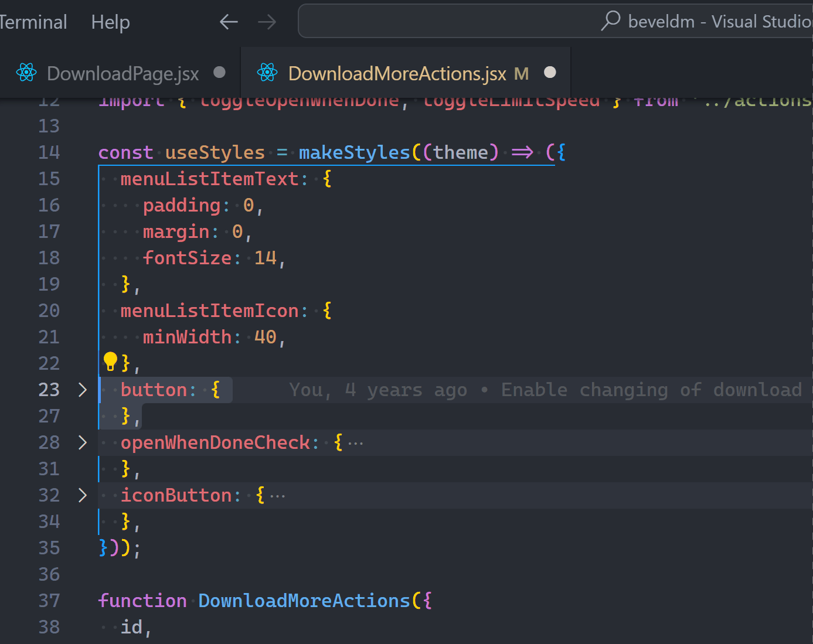Switch to the DownloadPage.jsx tab

123,74
